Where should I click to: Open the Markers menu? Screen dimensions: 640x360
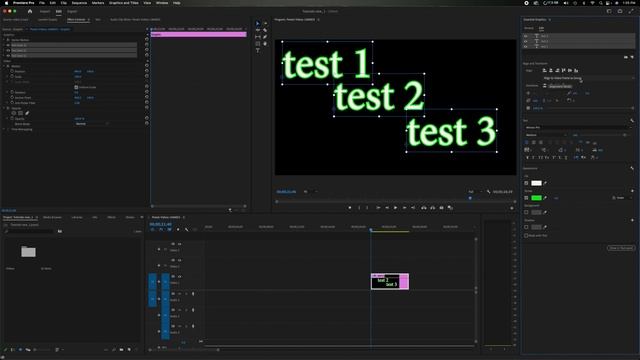point(98,3)
